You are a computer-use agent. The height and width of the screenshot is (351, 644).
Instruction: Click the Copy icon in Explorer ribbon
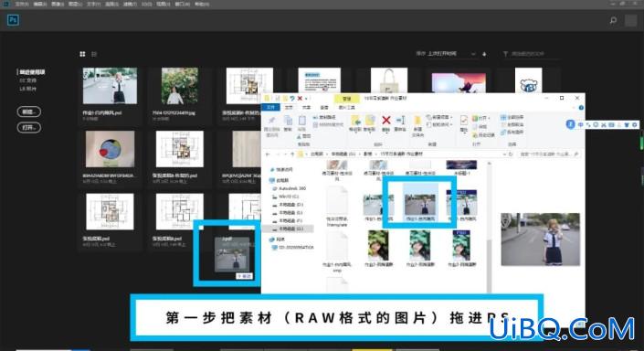click(x=289, y=120)
